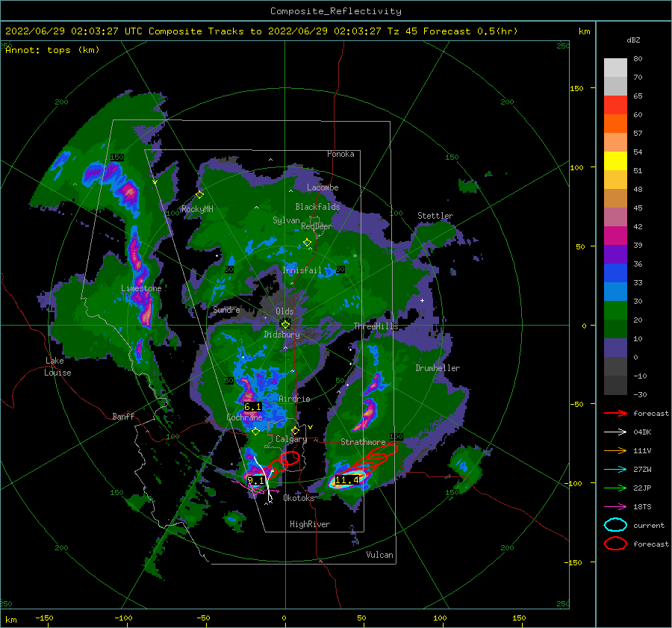672x628 pixels.
Task: Click the 'Annot: tops (km)' annotation label
Action: click(x=52, y=50)
